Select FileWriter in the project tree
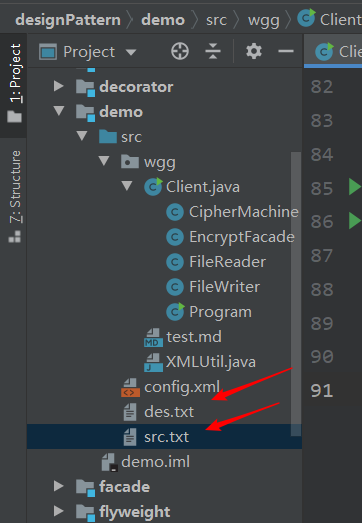The height and width of the screenshot is (523, 362). pos(224,287)
